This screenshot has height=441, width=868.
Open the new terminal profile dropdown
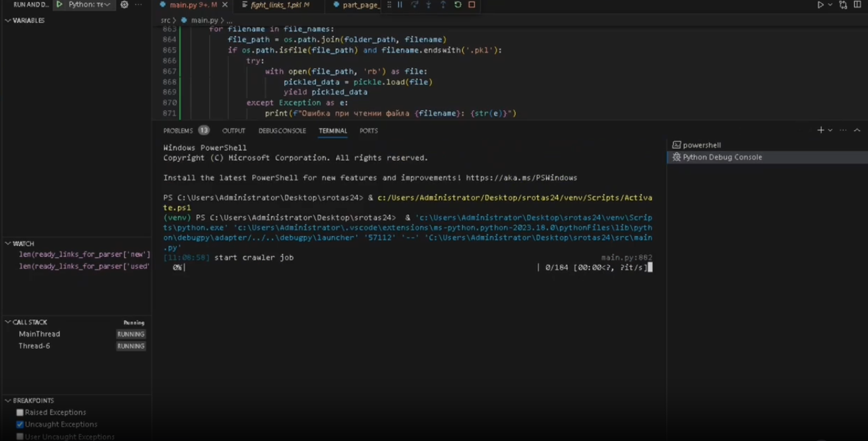[830, 131]
